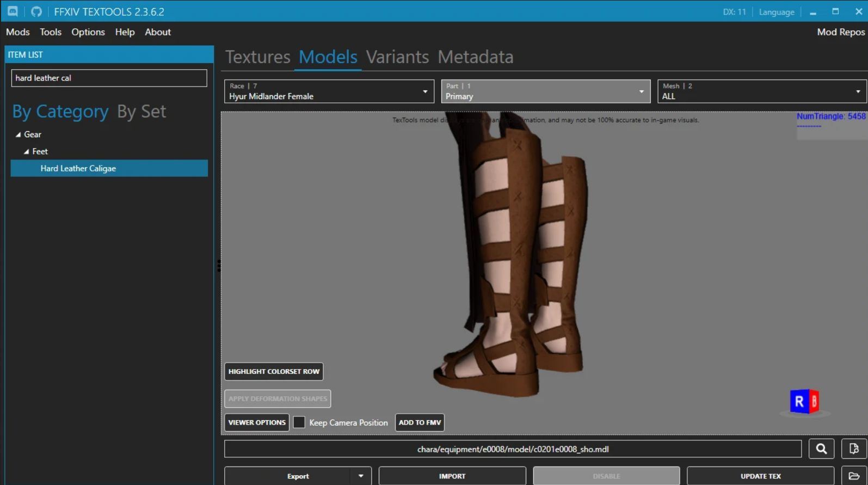Open Viewer Options

(x=257, y=422)
